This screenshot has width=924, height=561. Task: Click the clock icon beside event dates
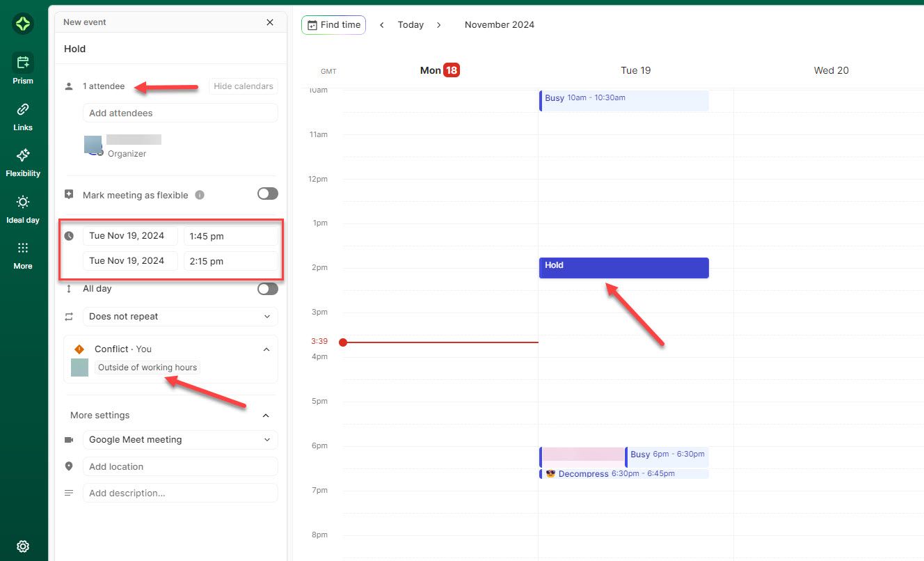click(69, 235)
